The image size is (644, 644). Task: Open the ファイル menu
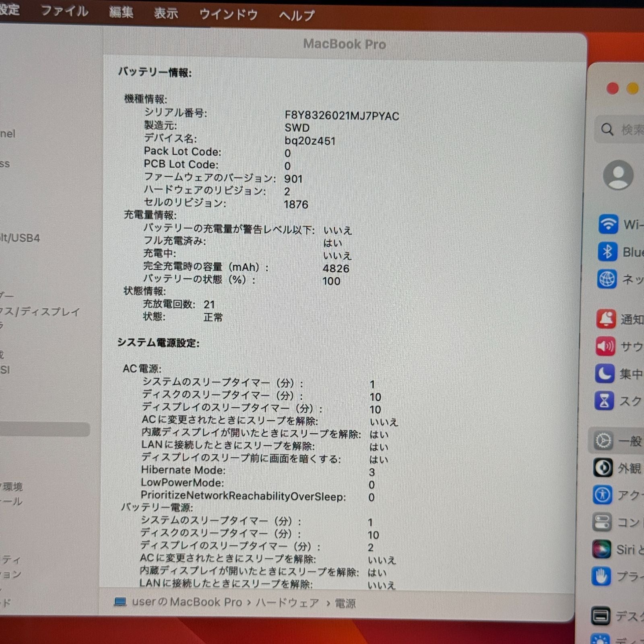pyautogui.click(x=64, y=11)
